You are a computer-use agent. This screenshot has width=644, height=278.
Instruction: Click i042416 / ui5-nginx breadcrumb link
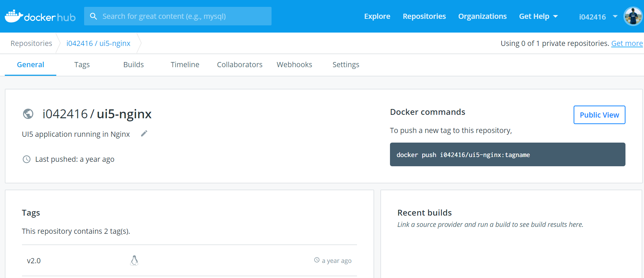coord(99,44)
